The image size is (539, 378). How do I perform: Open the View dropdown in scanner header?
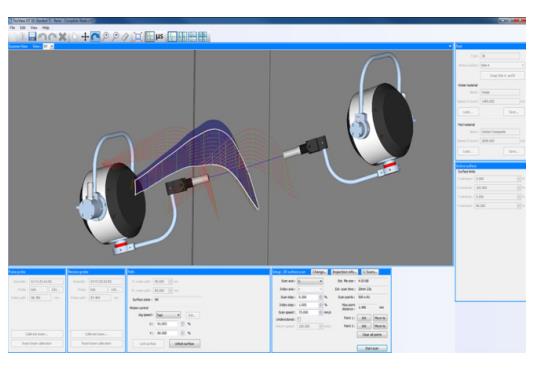pos(48,46)
